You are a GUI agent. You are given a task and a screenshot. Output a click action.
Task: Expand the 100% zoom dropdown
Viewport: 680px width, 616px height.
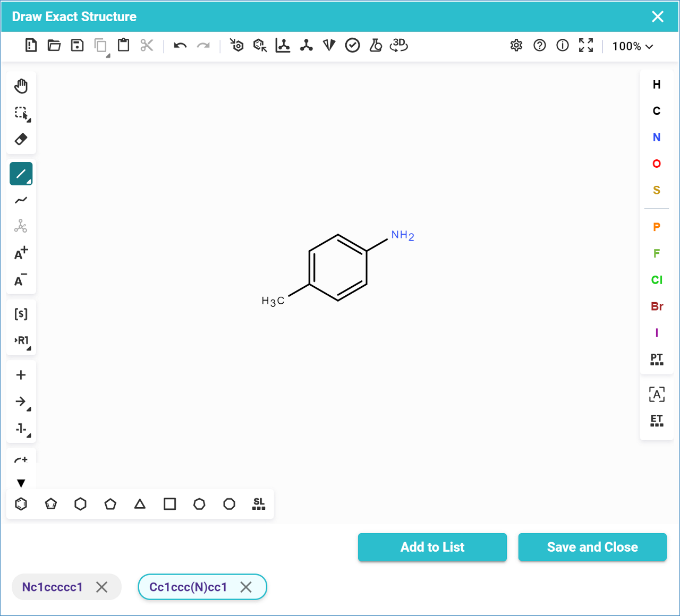click(x=632, y=46)
